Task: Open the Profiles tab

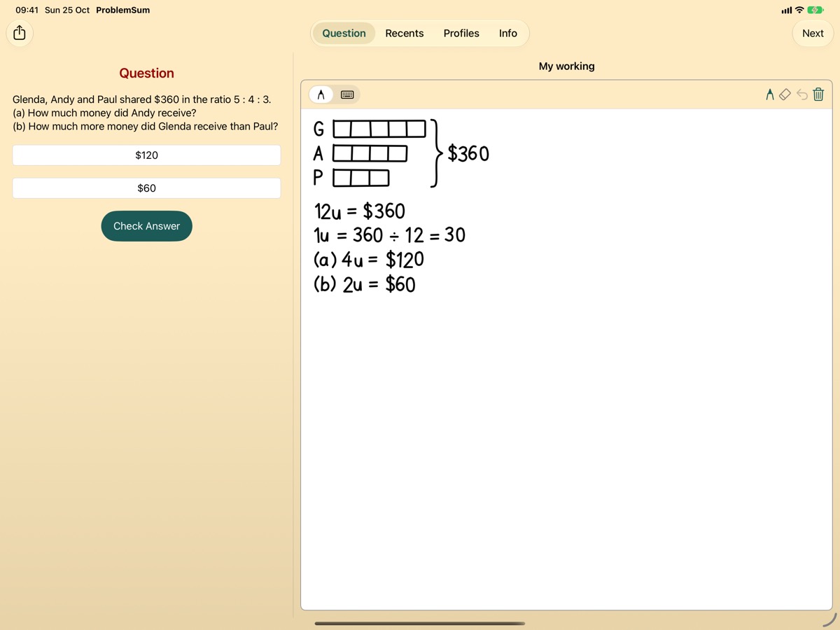Action: click(x=461, y=33)
